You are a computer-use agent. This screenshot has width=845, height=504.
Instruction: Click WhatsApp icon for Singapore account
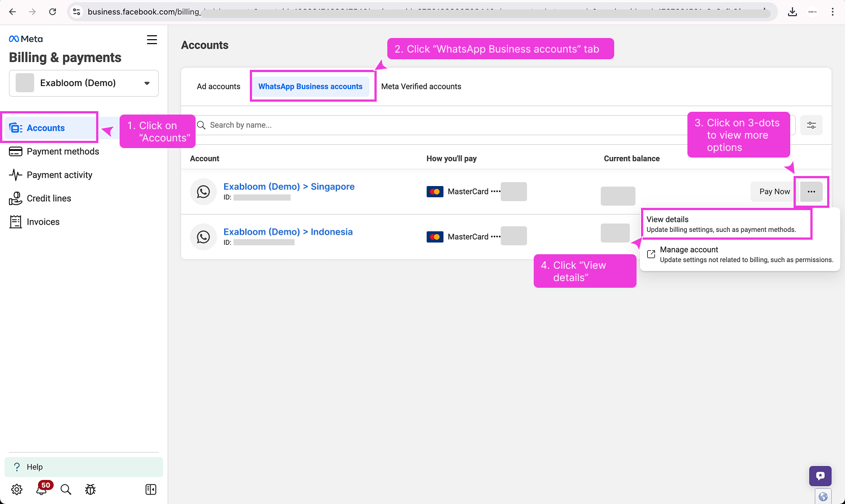click(203, 192)
